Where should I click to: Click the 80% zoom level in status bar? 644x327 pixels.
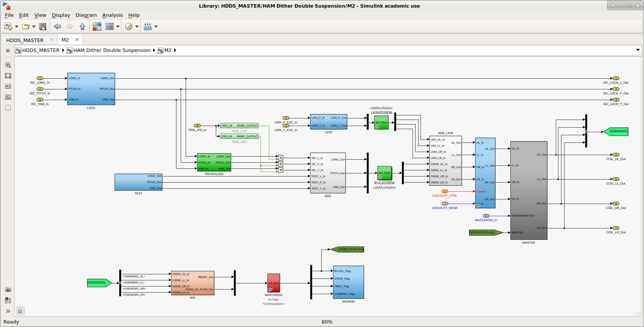327,322
